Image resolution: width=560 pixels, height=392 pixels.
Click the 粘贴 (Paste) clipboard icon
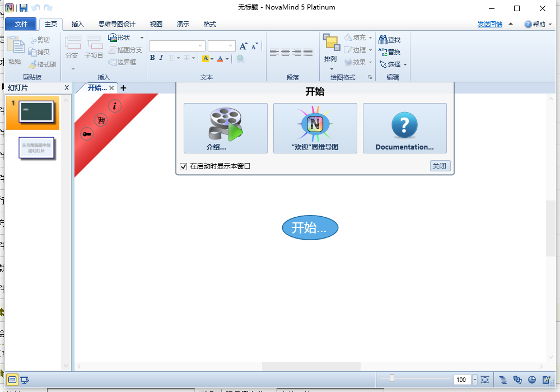pos(15,45)
